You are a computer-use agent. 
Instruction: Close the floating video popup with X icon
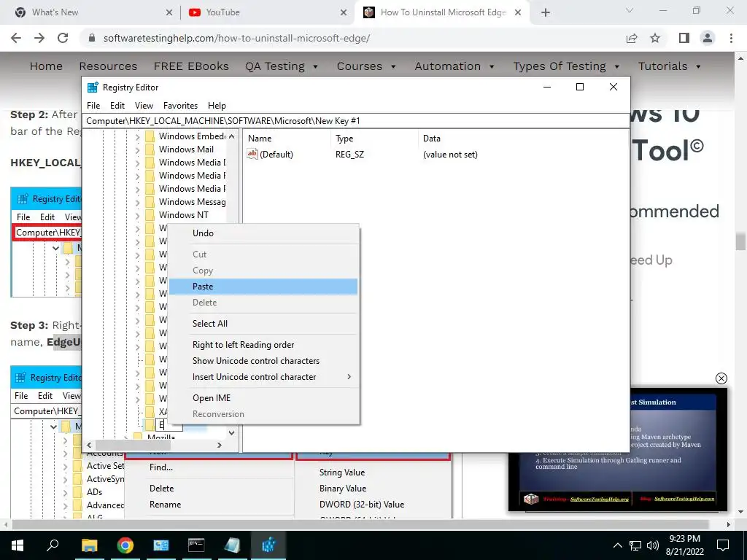click(721, 378)
